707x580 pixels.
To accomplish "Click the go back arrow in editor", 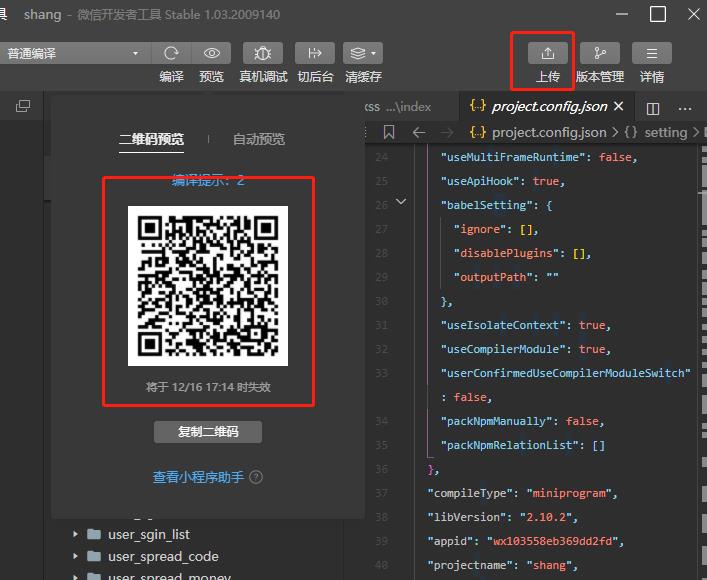I will (x=419, y=133).
